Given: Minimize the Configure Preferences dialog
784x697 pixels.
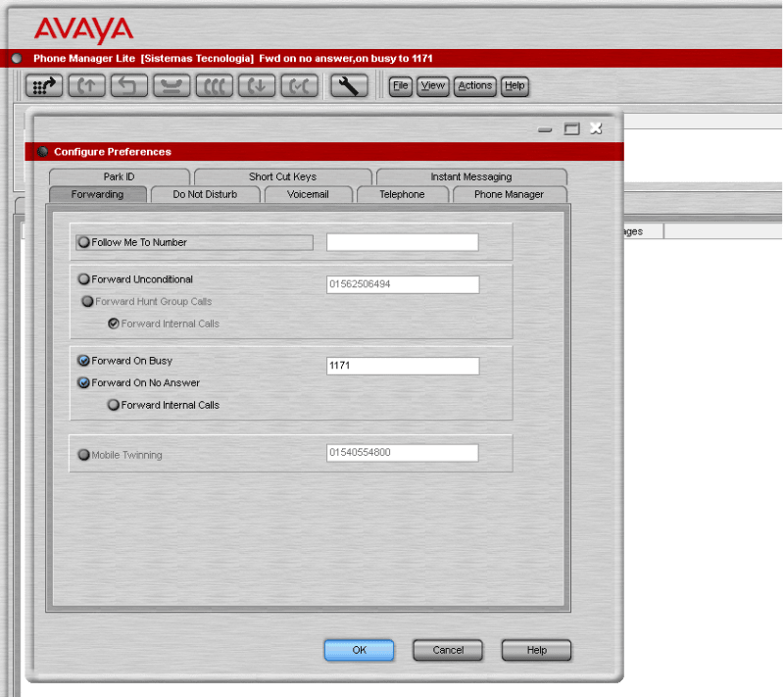Looking at the screenshot, I should [x=545, y=129].
